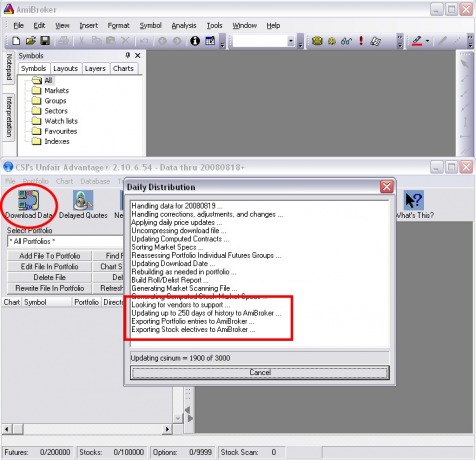Click the 'Exporting Portfolio entries to AmiBroker' log line
Image resolution: width=476 pixels, height=460 pixels.
(x=193, y=321)
